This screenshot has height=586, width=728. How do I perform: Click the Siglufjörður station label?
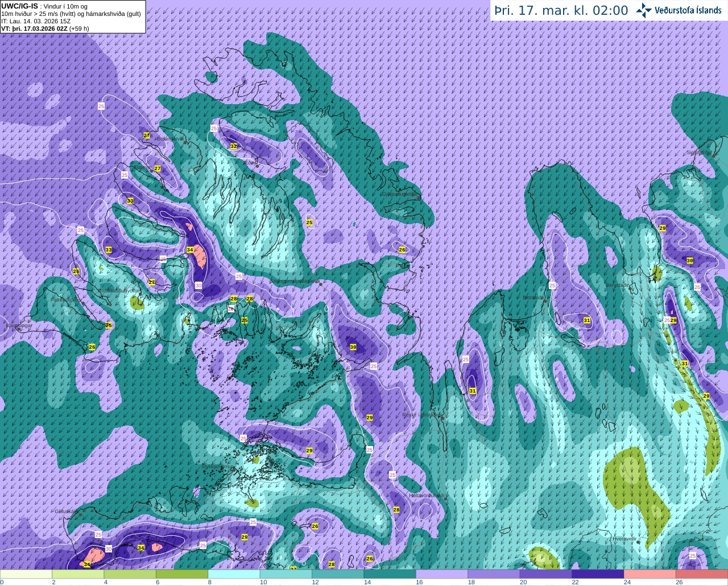point(700,152)
